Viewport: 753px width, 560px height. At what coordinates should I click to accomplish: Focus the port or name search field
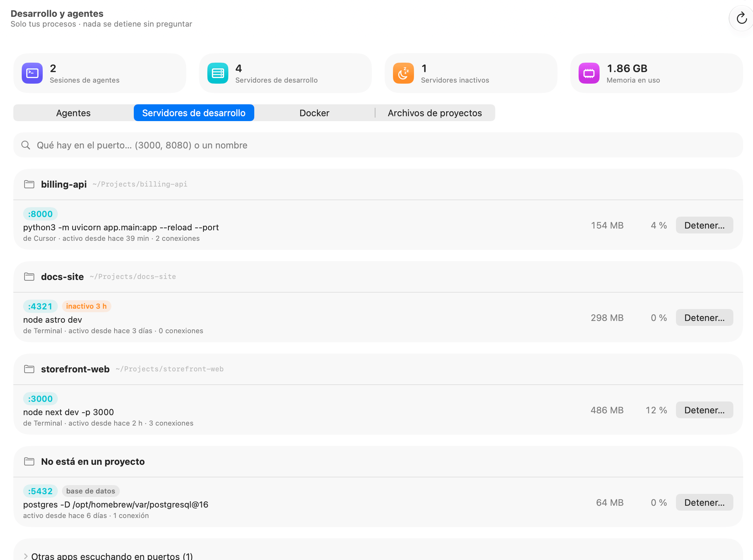[378, 145]
